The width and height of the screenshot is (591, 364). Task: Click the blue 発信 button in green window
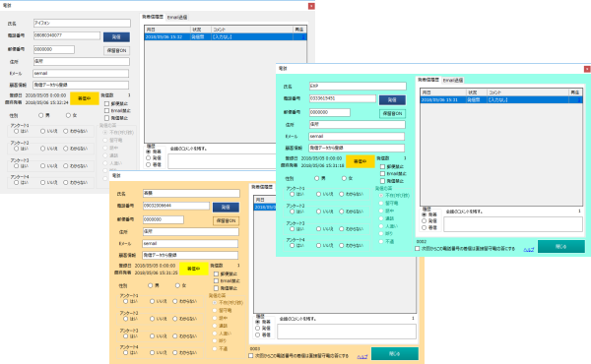coord(392,99)
